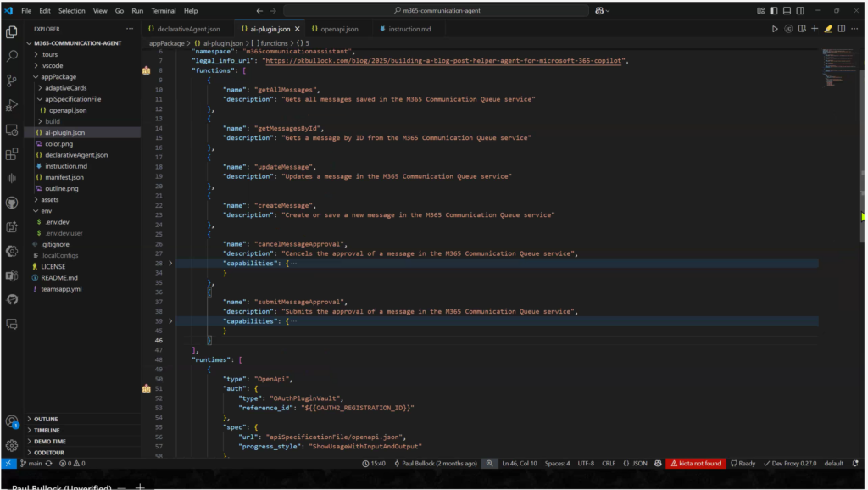The width and height of the screenshot is (868, 490).
Task: Open the Copilot chat dropdown in title bar
Action: click(603, 10)
